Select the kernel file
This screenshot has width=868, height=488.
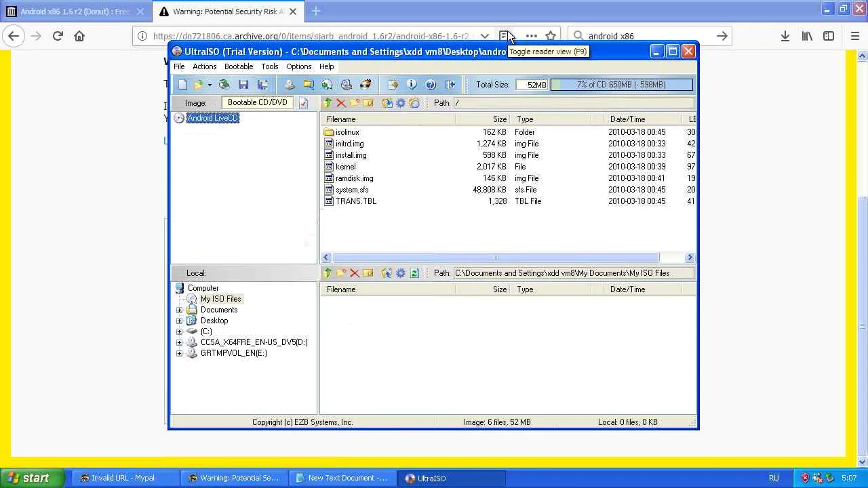point(345,167)
